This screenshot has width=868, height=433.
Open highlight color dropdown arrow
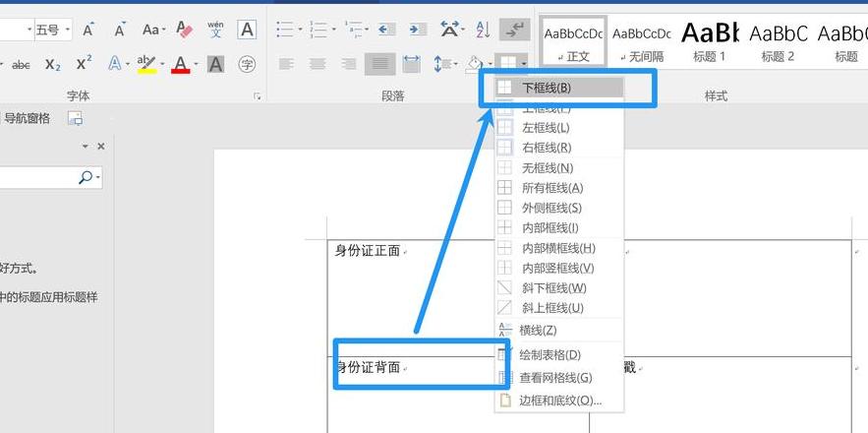tap(162, 64)
